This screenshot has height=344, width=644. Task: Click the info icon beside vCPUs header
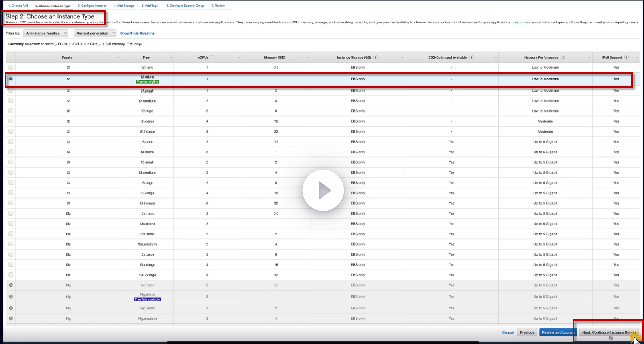pos(213,57)
